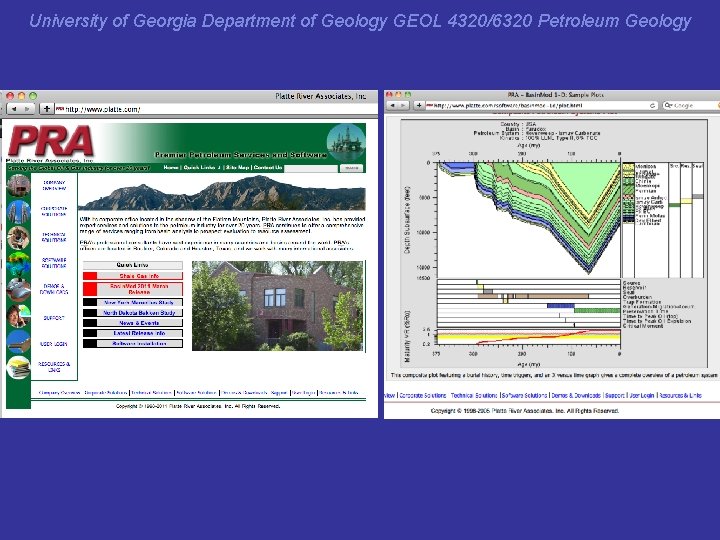720x540 pixels.
Task: Click the Search button on PRA homepage
Action: pos(351,169)
